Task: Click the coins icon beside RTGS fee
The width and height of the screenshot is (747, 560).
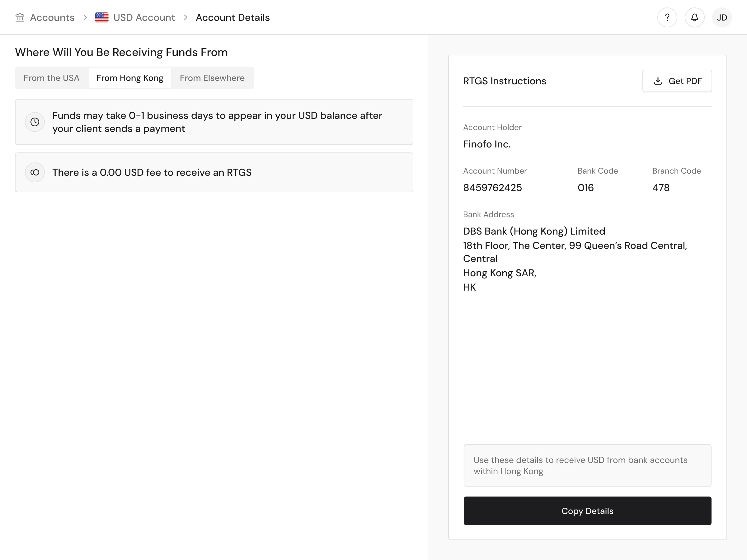Action: click(x=35, y=172)
